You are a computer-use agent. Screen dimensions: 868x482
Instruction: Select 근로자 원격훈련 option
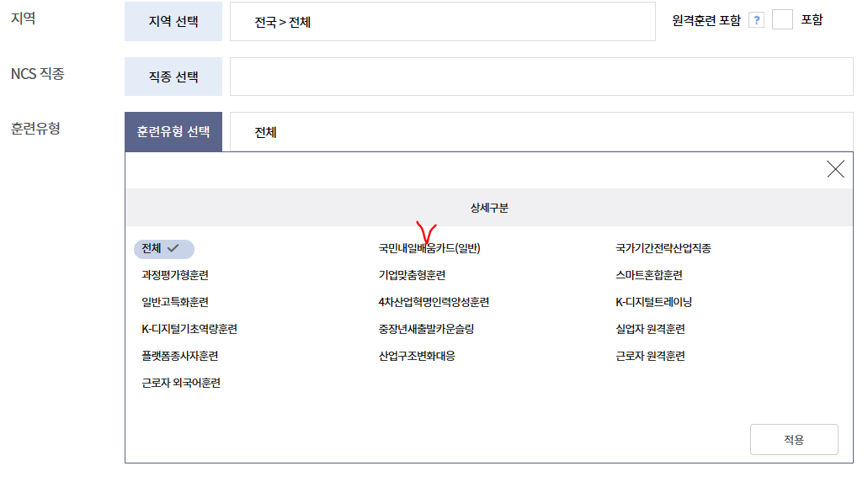point(650,356)
